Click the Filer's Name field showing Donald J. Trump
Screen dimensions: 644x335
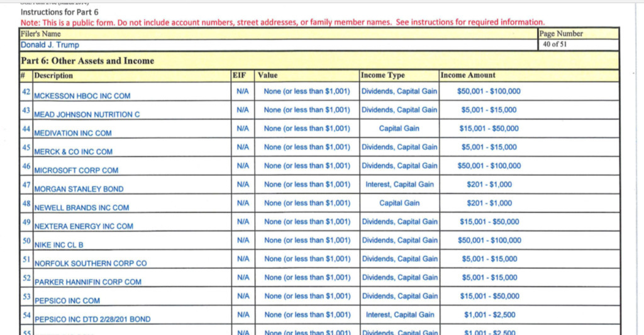click(x=50, y=45)
